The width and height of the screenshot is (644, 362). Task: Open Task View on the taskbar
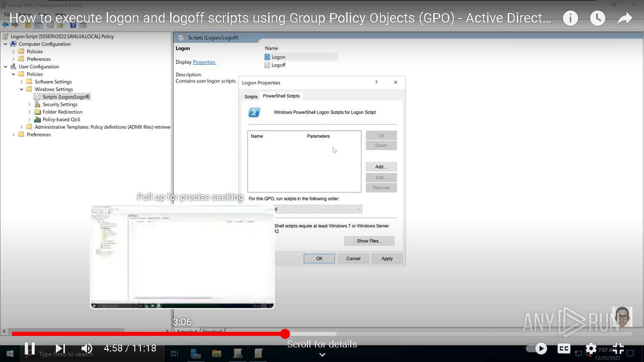[x=174, y=354]
